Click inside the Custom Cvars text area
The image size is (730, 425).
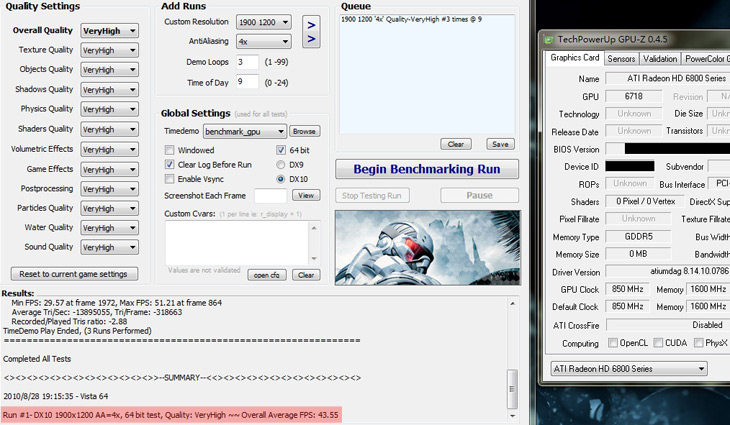pyautogui.click(x=237, y=243)
